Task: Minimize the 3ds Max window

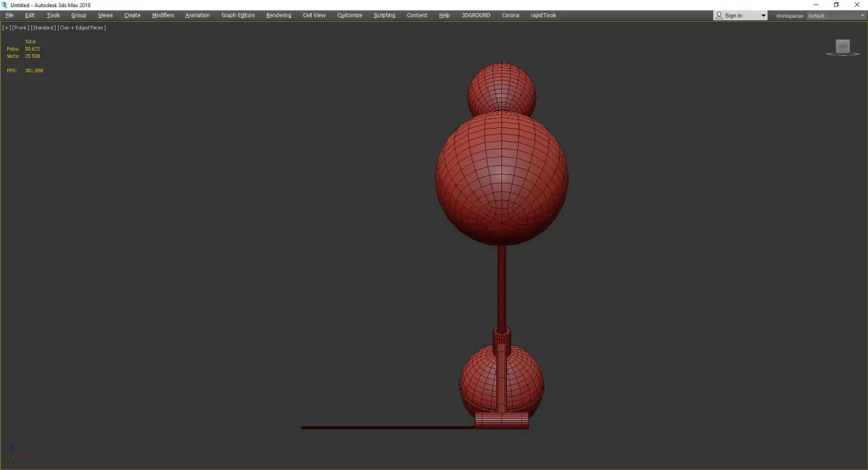Action: pyautogui.click(x=817, y=4)
